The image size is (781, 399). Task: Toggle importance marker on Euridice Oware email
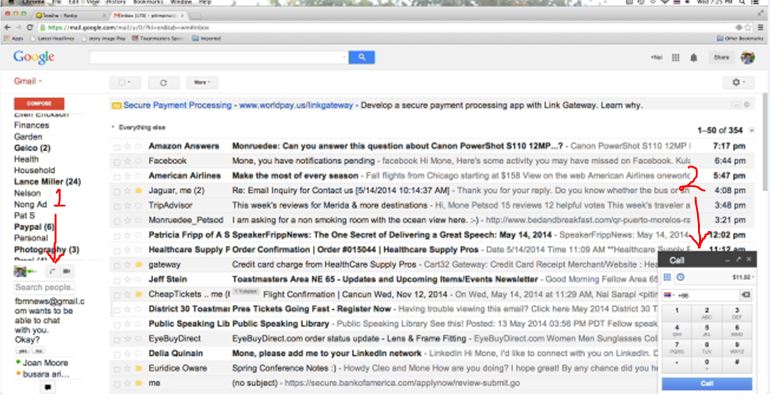click(139, 369)
